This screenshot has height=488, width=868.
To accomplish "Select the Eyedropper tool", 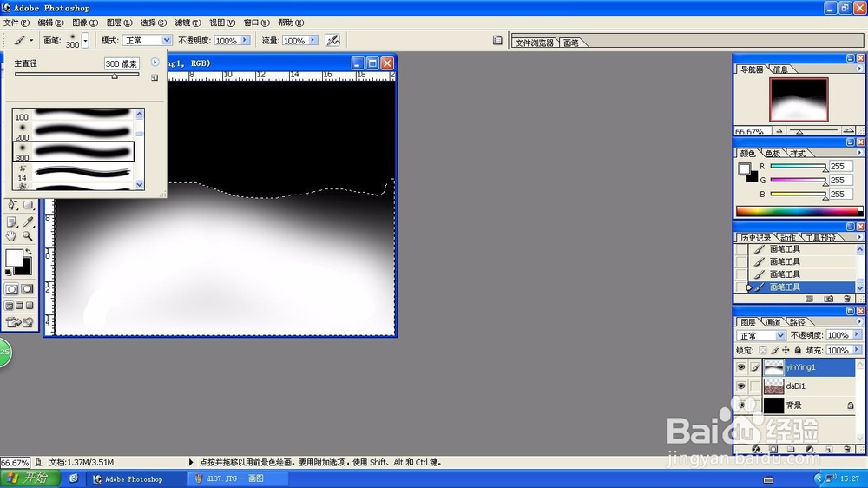I will pos(29,221).
